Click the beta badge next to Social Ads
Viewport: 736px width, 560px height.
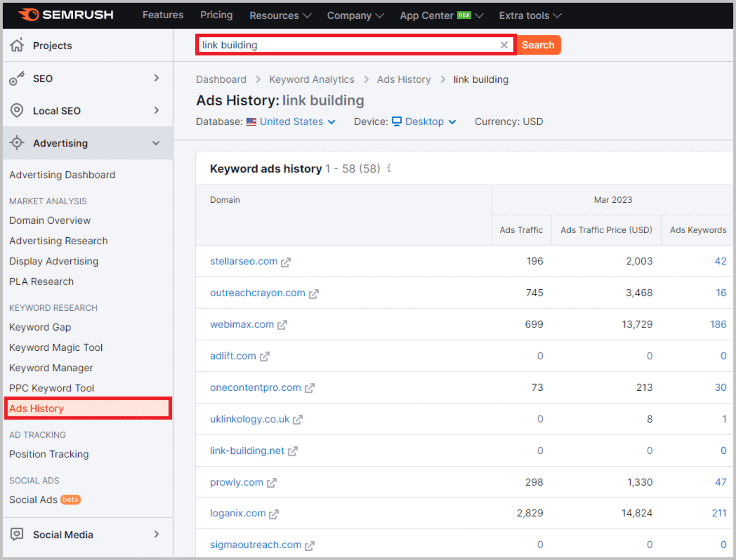70,499
